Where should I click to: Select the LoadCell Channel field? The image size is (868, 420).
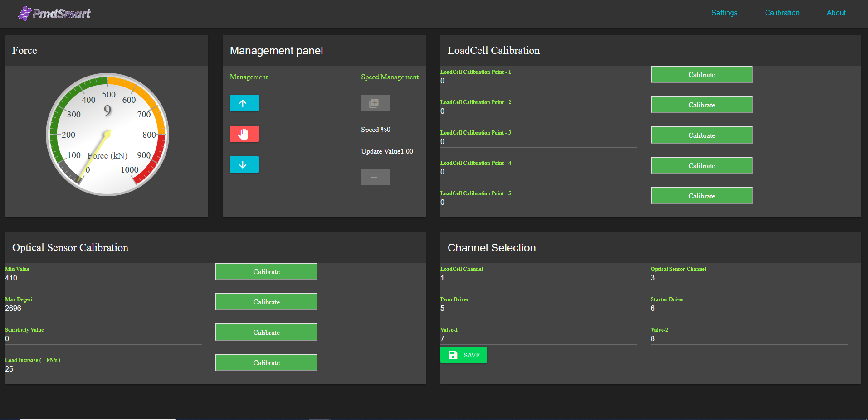[x=538, y=278]
